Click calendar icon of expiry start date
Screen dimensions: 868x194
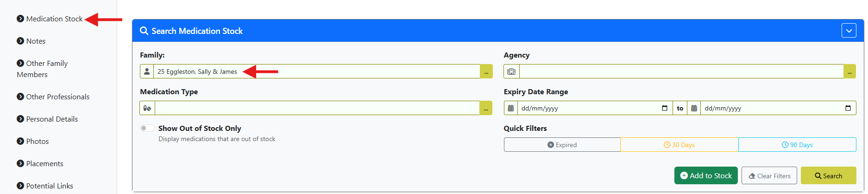(511, 108)
